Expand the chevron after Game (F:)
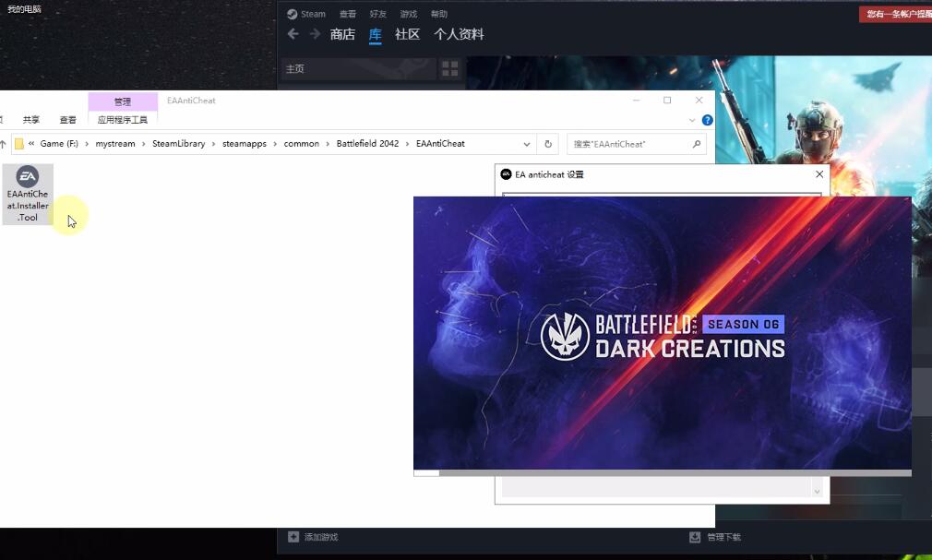932x560 pixels. tap(87, 144)
